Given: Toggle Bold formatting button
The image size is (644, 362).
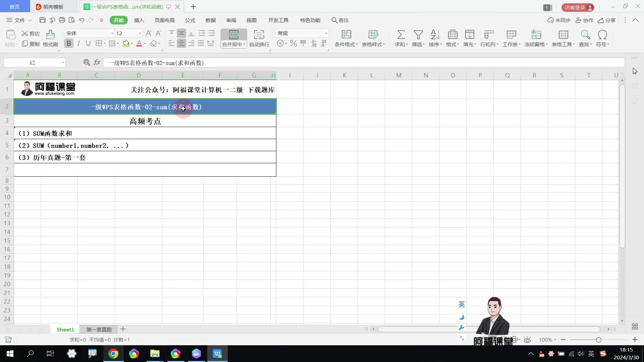Looking at the screenshot, I should coord(69,44).
